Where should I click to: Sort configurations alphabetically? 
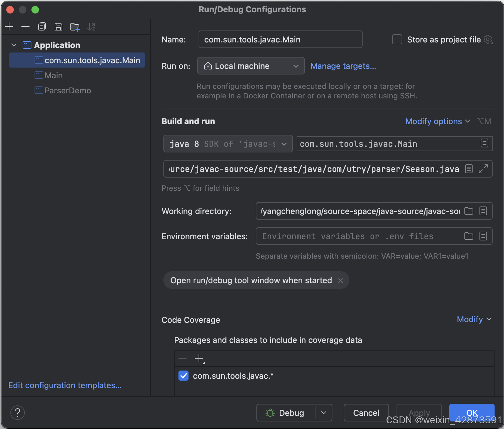pyautogui.click(x=91, y=26)
